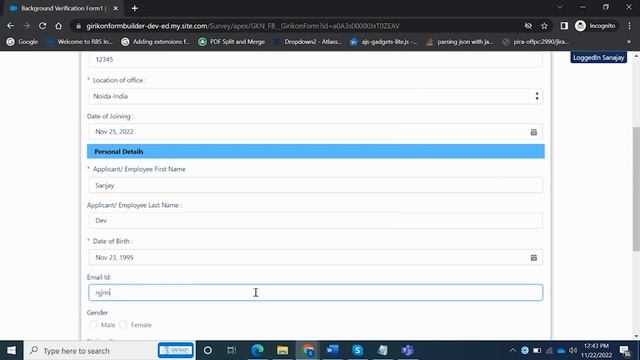Click the Email Id input field
The height and width of the screenshot is (360, 640).
pyautogui.click(x=316, y=293)
